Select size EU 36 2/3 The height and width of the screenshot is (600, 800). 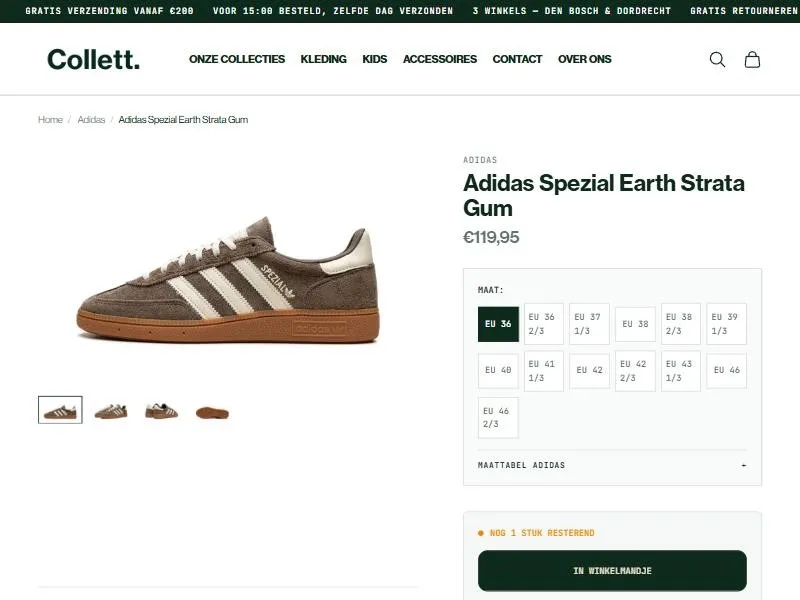click(543, 324)
